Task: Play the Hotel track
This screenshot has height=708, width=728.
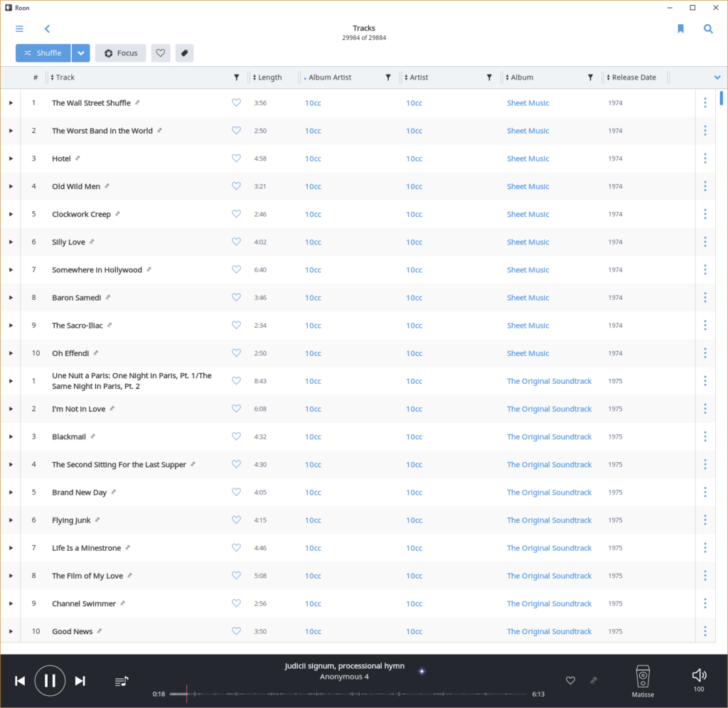Action: [11, 159]
